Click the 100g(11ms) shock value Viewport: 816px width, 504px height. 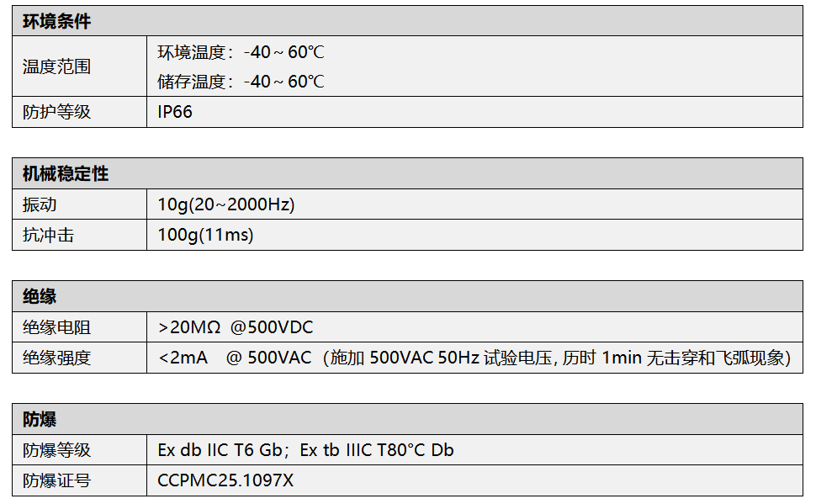(205, 236)
